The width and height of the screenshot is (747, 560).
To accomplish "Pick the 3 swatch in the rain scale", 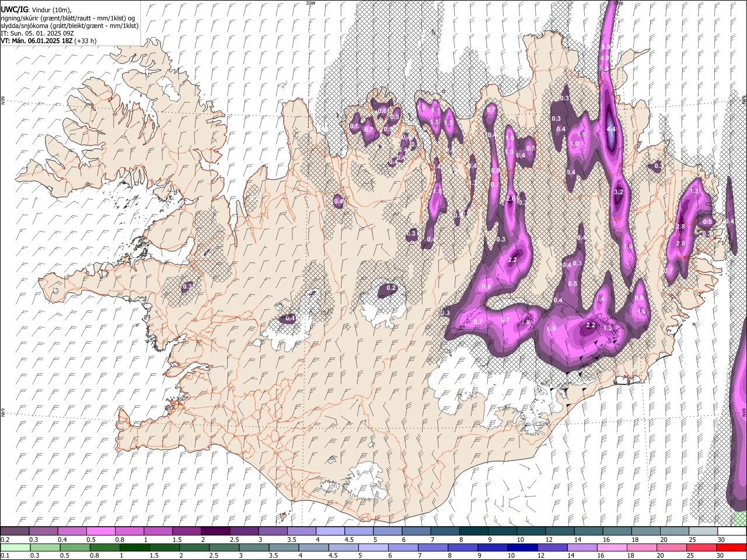I will point(254,547).
